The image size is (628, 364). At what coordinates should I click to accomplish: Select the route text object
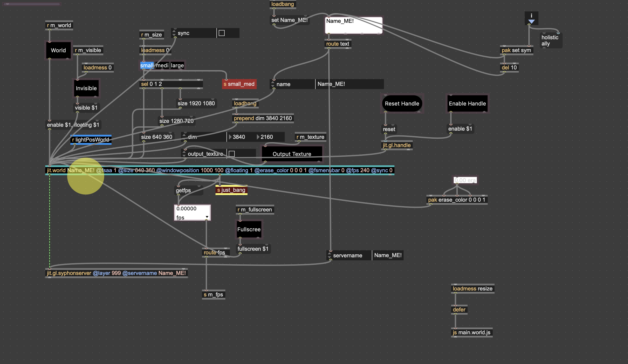click(x=338, y=44)
